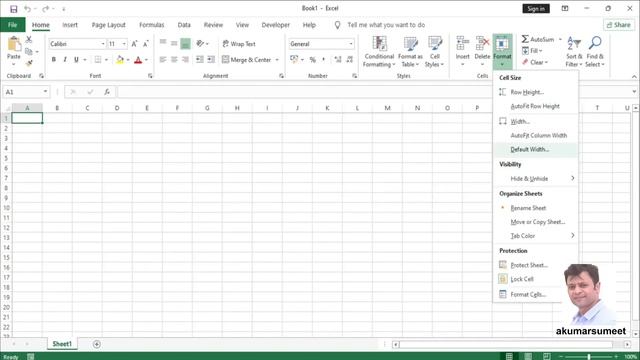This screenshot has width=640, height=360.
Task: Switch to the Page Layout tab
Action: coord(109,25)
